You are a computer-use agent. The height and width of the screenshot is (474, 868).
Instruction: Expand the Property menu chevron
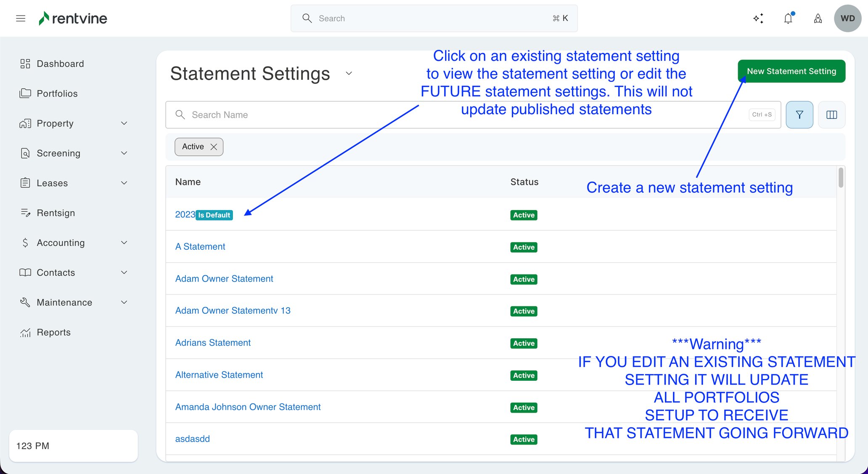[x=124, y=123]
